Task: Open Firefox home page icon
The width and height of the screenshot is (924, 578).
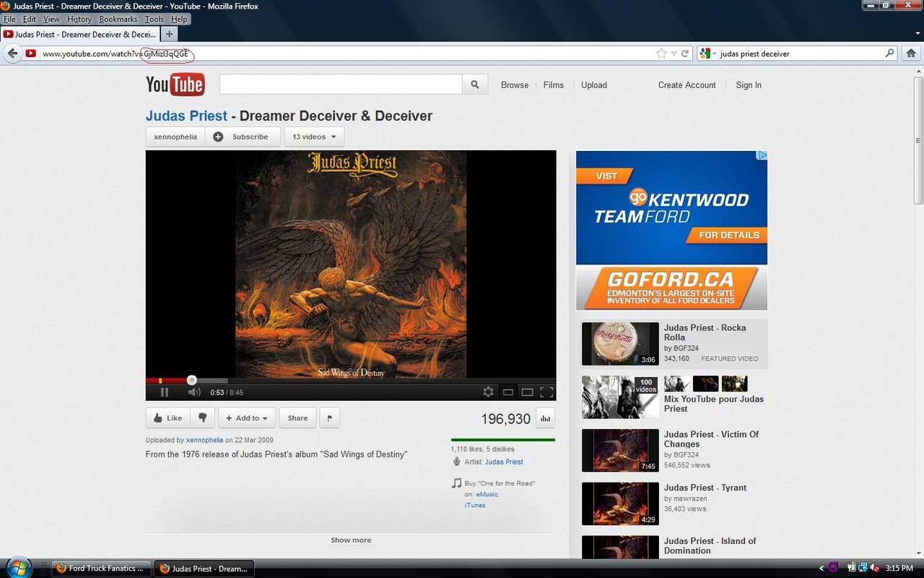Action: 911,53
